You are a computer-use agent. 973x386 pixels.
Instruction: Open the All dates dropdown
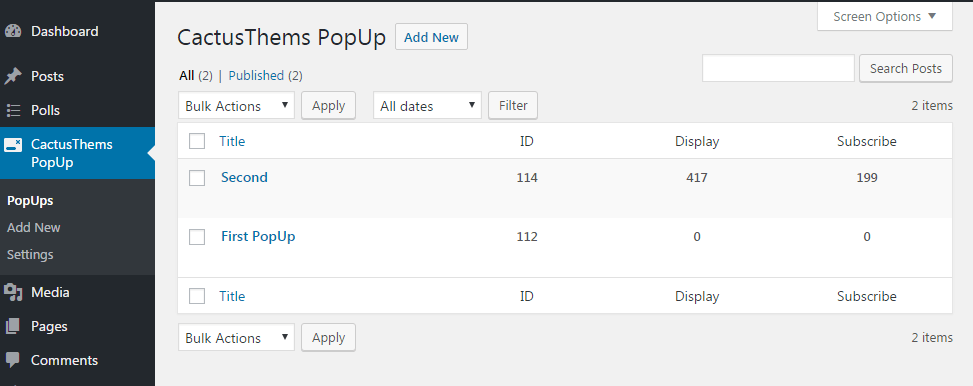click(x=427, y=105)
